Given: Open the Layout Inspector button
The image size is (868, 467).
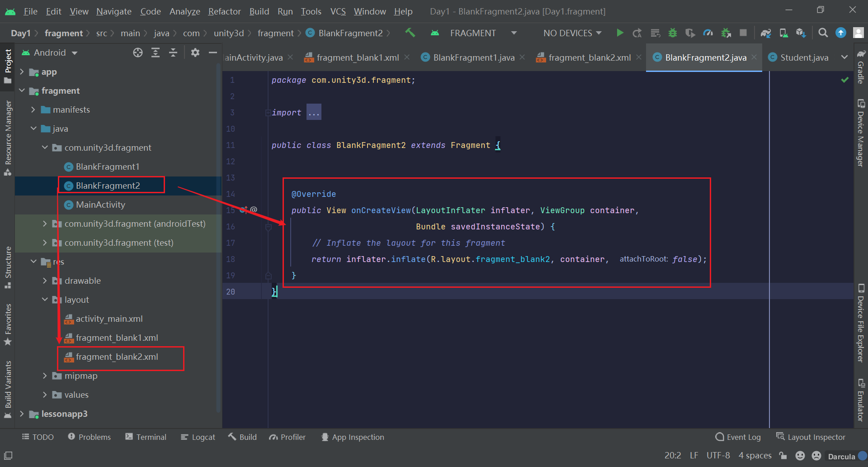Looking at the screenshot, I should pos(811,437).
